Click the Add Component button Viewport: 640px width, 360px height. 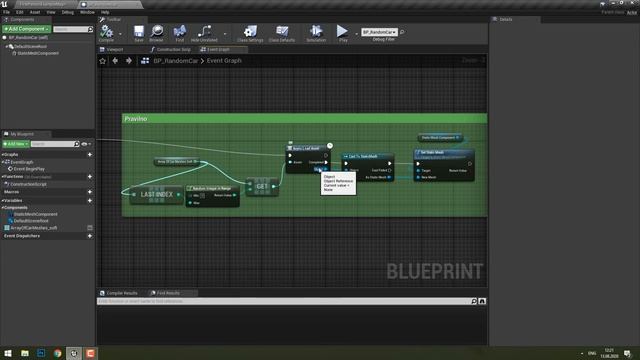point(27,29)
